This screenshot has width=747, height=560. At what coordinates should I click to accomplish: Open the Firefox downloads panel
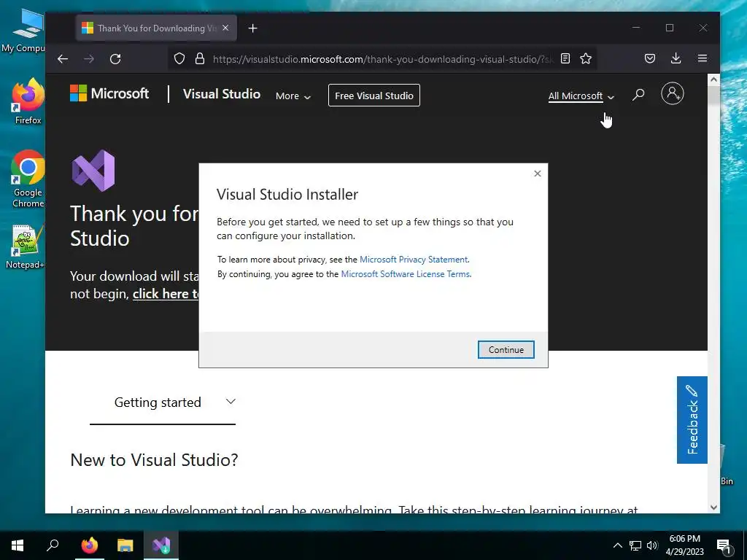coord(676,58)
